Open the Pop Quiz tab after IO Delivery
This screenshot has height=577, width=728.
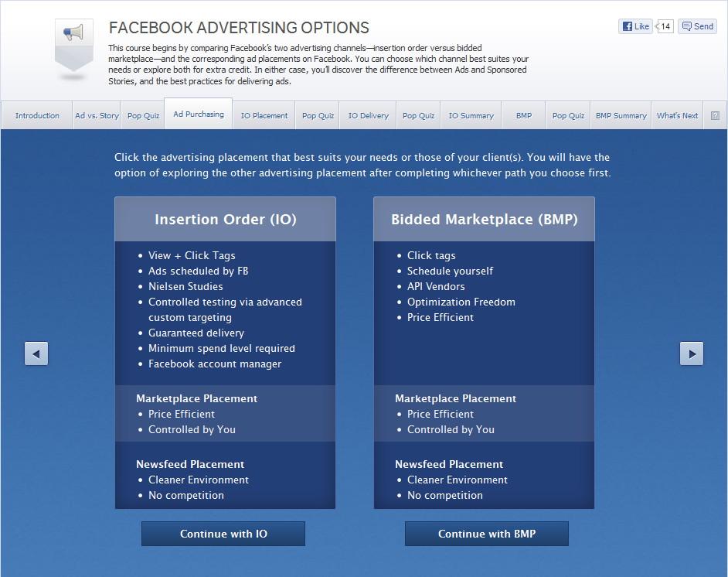coord(418,116)
